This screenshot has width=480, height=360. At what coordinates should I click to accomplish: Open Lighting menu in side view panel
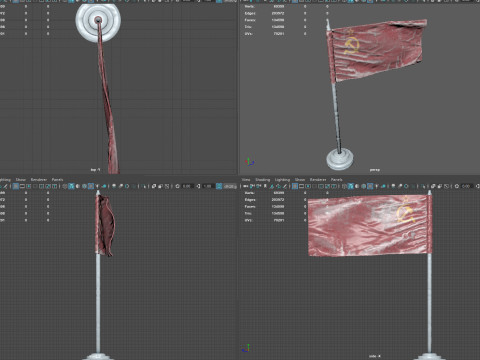[x=282, y=179]
